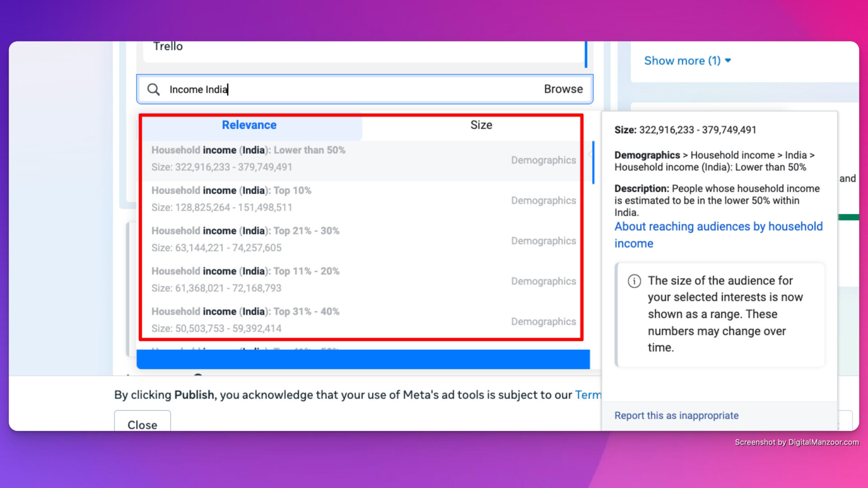Click the vertical scroll indicator beside results list
Viewport: 868px width, 488px height.
pos(593,158)
